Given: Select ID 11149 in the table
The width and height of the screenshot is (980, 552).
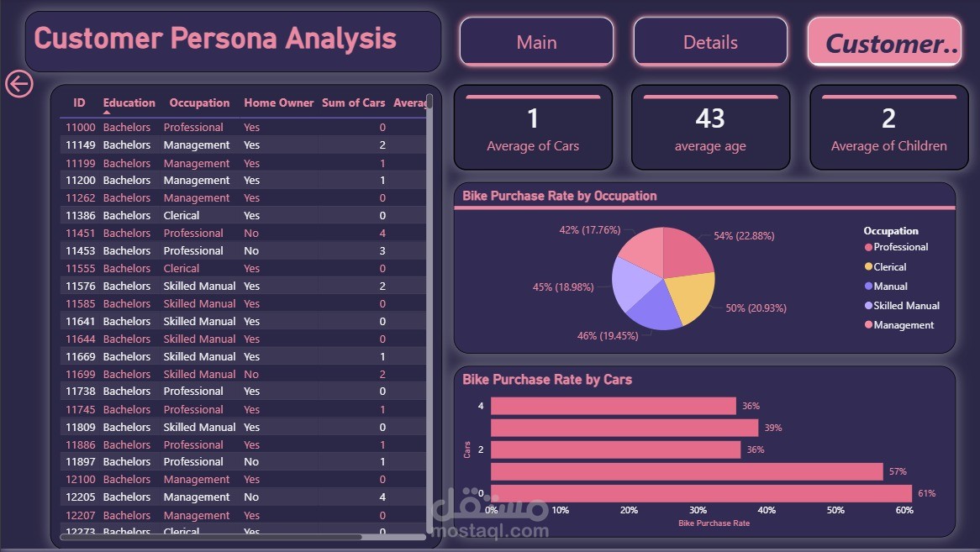Looking at the screenshot, I should coord(81,145).
